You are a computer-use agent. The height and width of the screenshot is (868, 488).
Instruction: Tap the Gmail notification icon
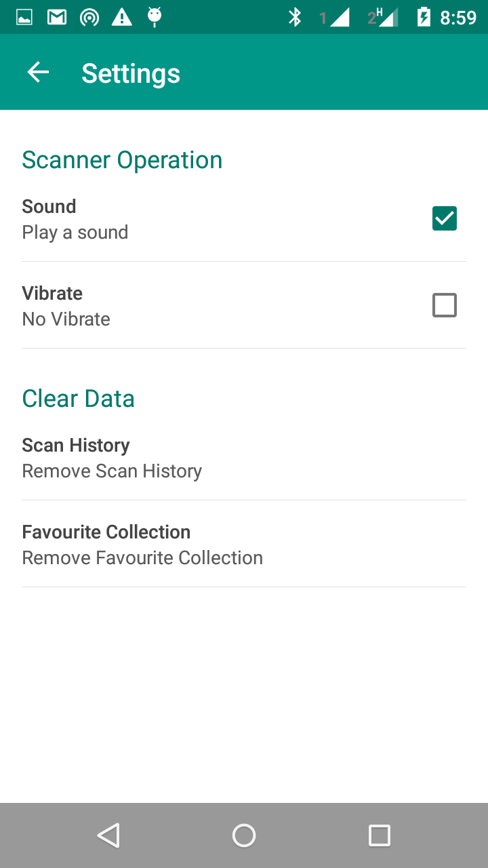point(57,17)
